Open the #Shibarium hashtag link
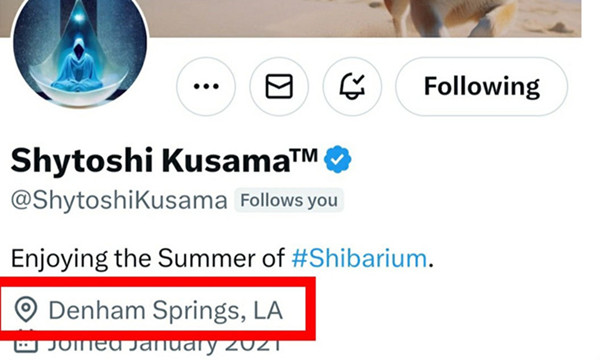The image size is (600, 360). click(359, 258)
